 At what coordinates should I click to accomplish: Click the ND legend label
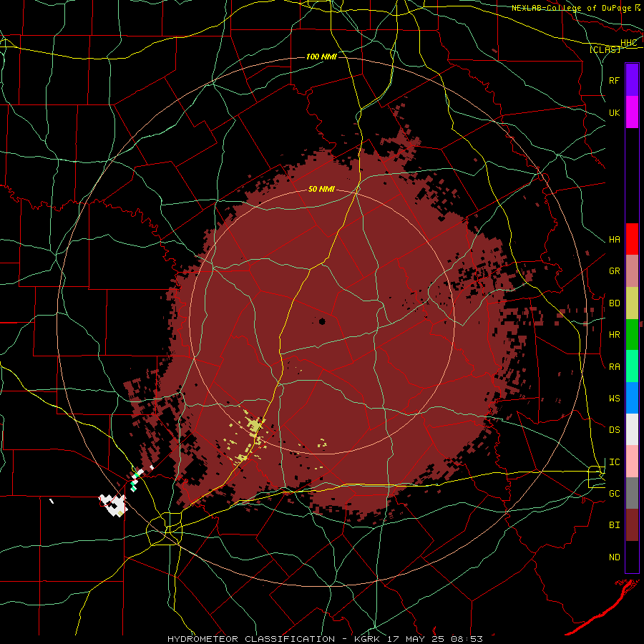614,557
